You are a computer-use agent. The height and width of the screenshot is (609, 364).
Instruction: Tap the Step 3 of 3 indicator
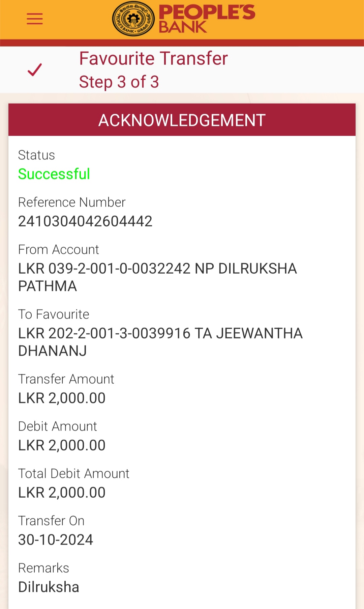click(119, 82)
